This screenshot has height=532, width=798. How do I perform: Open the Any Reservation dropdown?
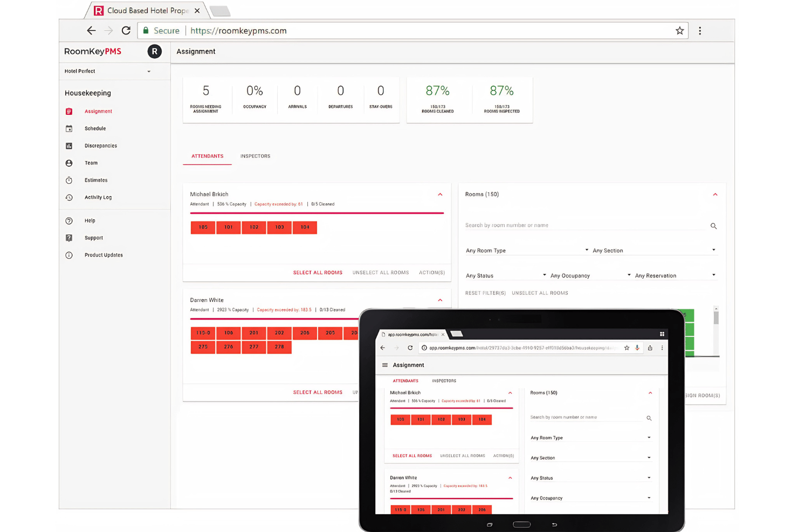tap(676, 275)
